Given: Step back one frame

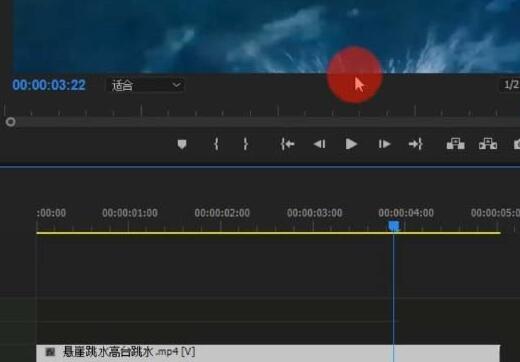Looking at the screenshot, I should pos(320,144).
